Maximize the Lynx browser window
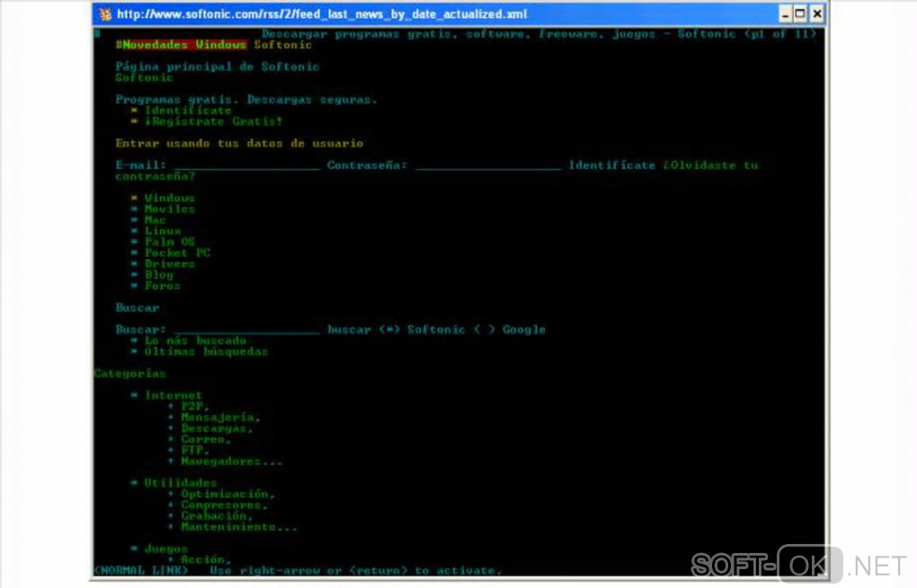917x588 pixels. click(x=801, y=14)
